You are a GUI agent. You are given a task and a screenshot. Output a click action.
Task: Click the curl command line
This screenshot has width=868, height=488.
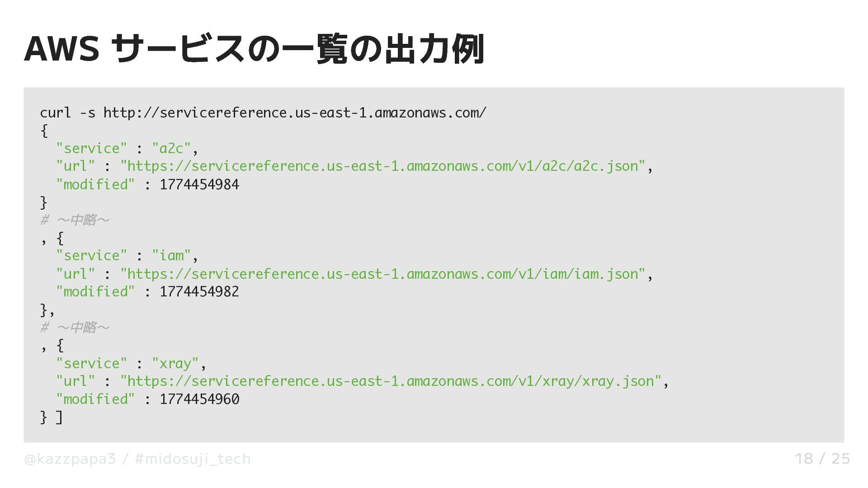coord(263,113)
